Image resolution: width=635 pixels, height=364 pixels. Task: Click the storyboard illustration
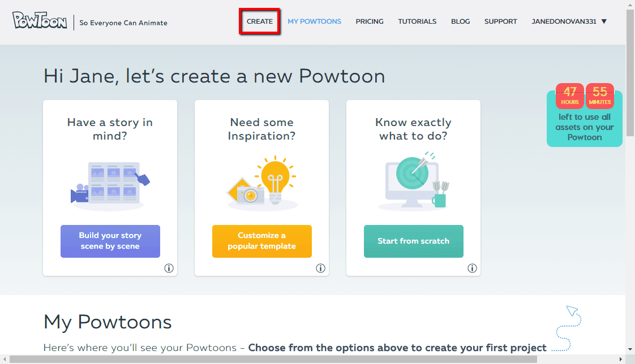(110, 185)
